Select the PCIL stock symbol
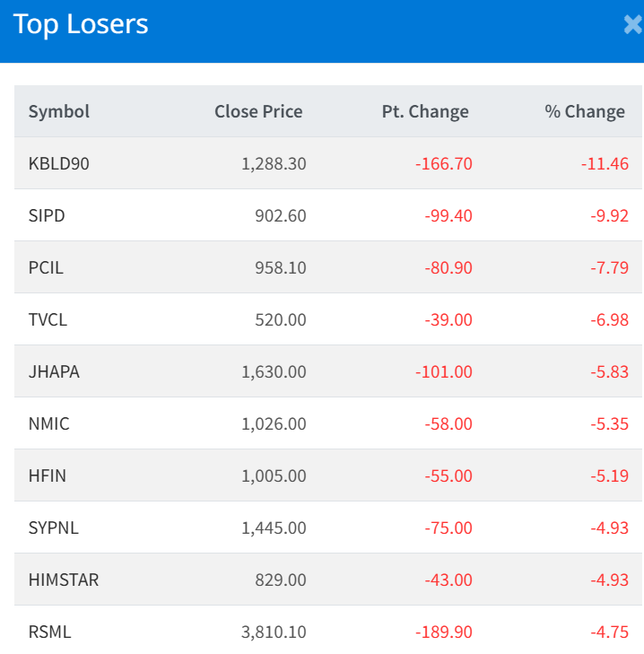The width and height of the screenshot is (644, 654). tap(46, 268)
